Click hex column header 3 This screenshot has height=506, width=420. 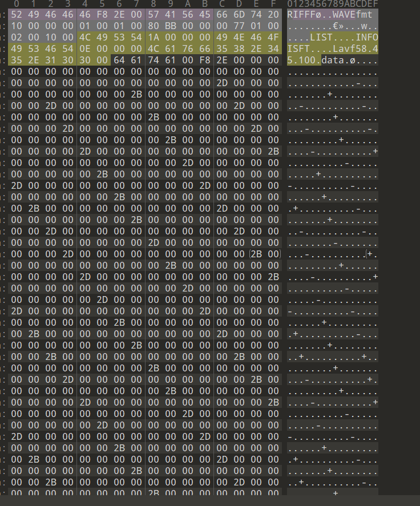tap(67, 4)
